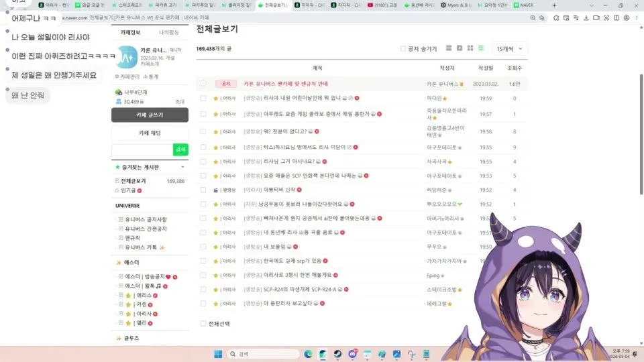Click the 초대 invite link

(180, 101)
